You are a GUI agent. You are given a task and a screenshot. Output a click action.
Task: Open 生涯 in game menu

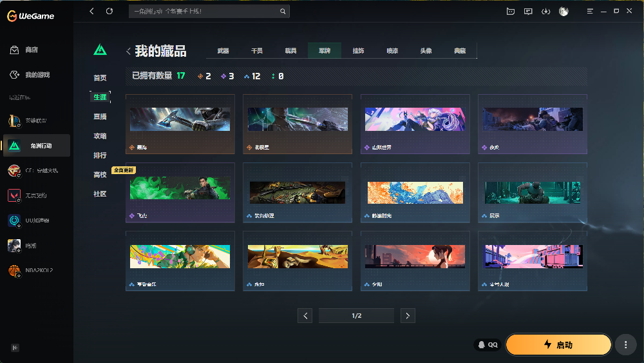pos(100,97)
